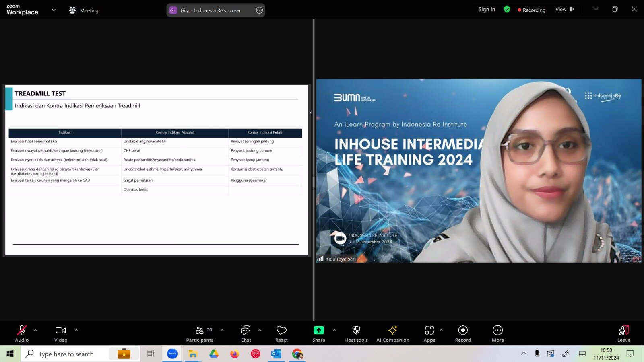Click Sign in link
The image size is (644, 362).
click(487, 9)
